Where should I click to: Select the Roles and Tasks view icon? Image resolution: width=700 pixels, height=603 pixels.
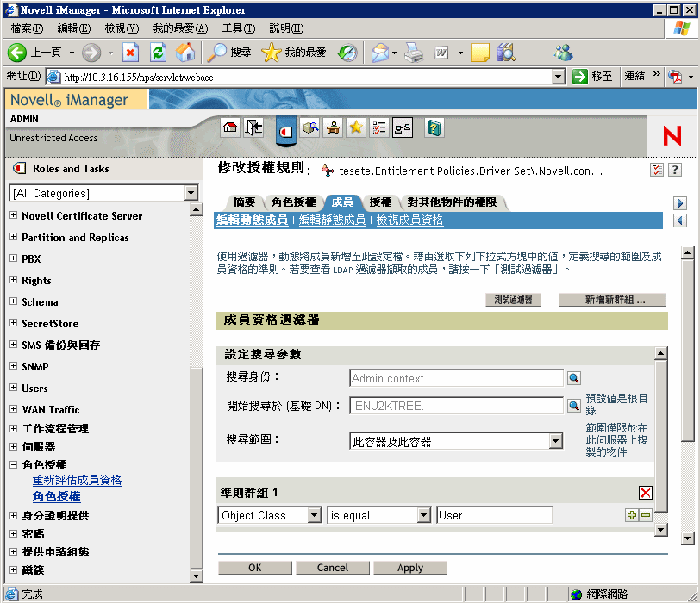(285, 131)
